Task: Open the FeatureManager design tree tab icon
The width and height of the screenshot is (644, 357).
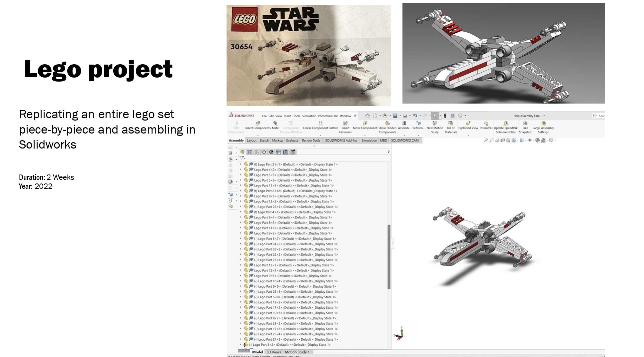Action: coord(243,152)
